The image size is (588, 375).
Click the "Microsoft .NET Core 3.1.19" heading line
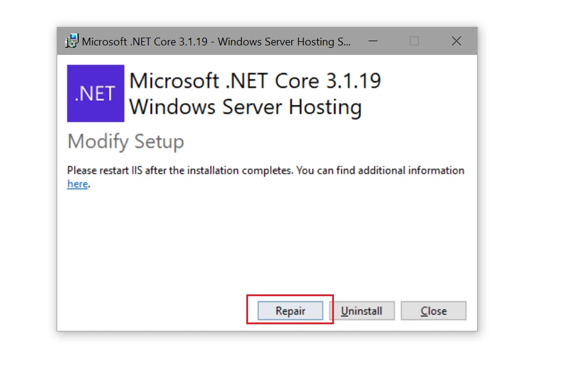click(x=255, y=81)
